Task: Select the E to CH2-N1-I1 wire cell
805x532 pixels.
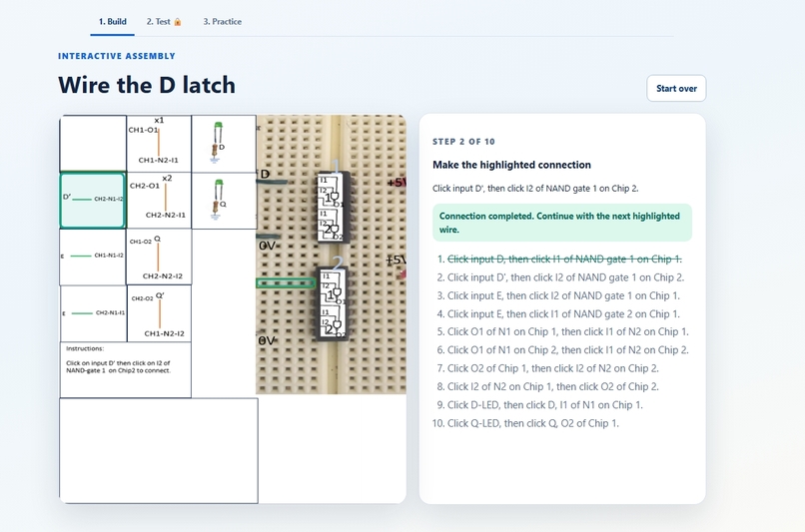Action: click(94, 313)
